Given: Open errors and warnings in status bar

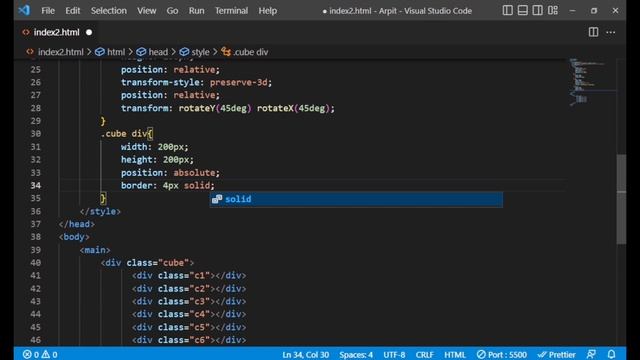Looking at the screenshot, I should [40, 354].
